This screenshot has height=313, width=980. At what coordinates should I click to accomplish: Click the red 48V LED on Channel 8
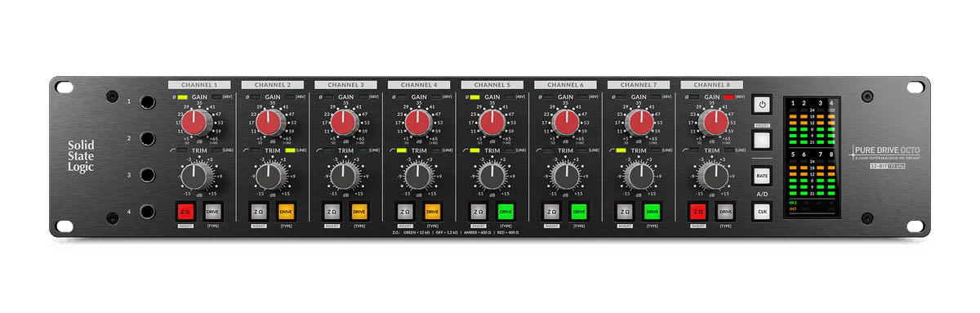point(728,96)
